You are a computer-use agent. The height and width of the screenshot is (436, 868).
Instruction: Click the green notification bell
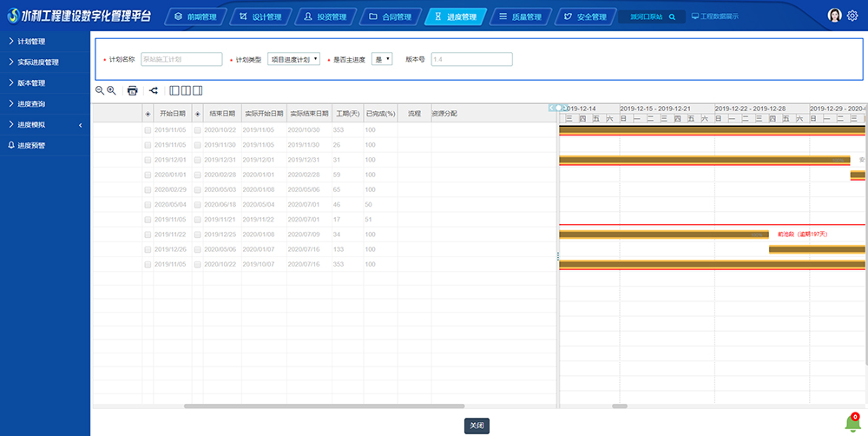pos(852,423)
